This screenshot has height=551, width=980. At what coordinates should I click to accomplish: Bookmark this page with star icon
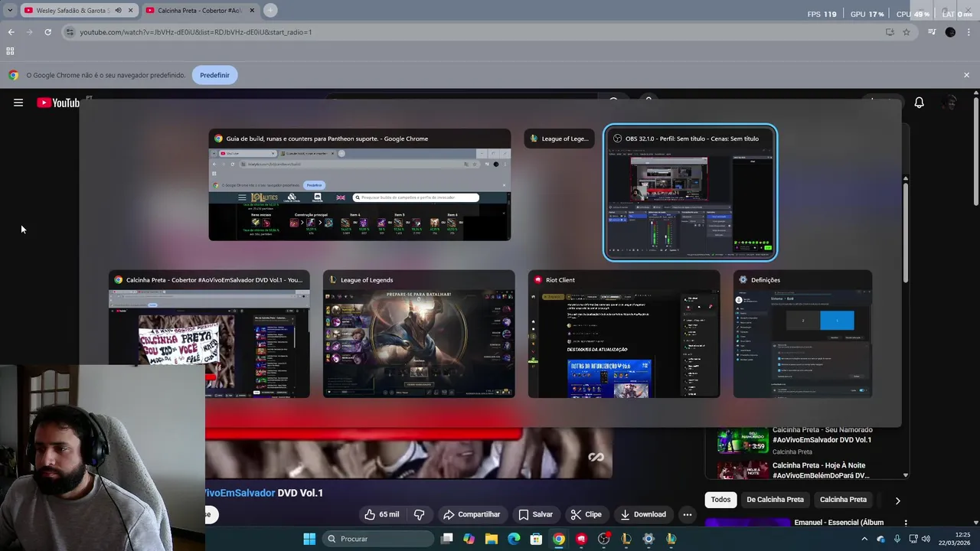906,32
